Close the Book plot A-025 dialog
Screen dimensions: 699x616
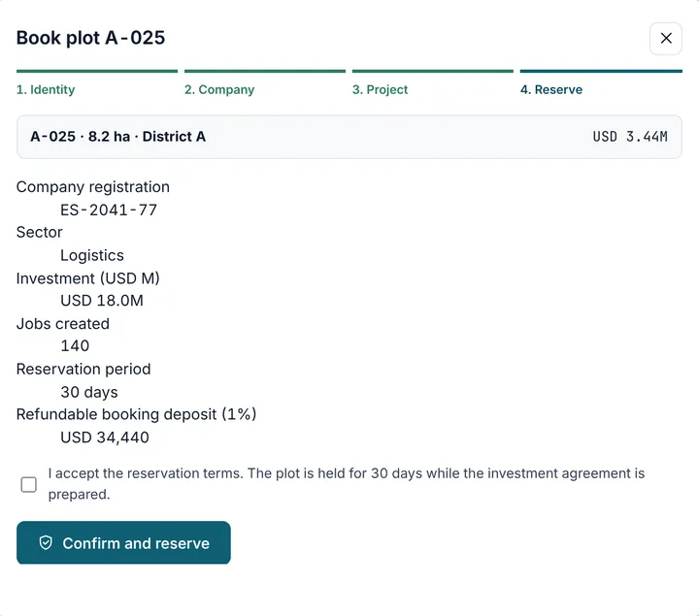click(665, 38)
